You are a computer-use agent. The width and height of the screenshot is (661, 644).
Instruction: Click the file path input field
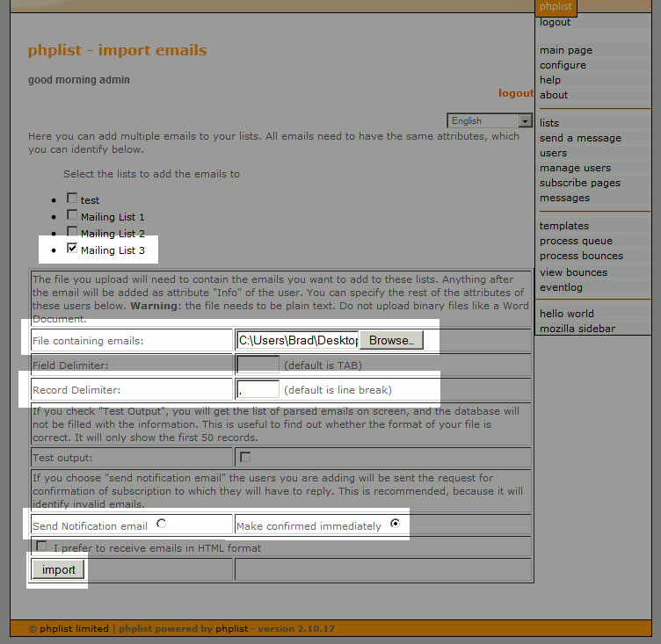click(298, 340)
